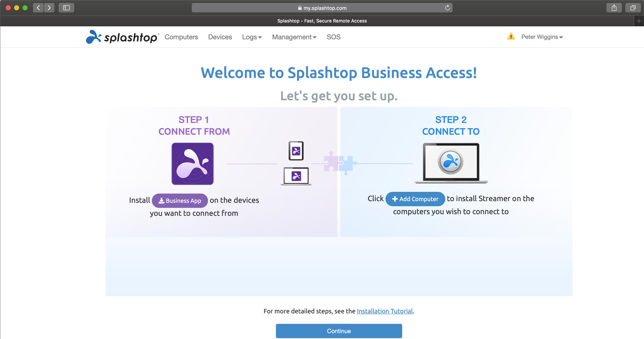The height and width of the screenshot is (339, 644).
Task: Click the Continue button
Action: tap(339, 331)
